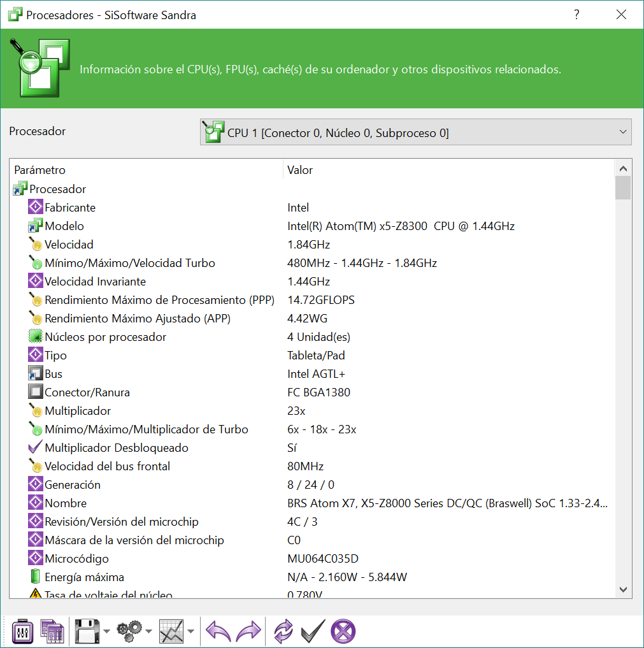Click the scrollbar down arrow

pos(624,589)
